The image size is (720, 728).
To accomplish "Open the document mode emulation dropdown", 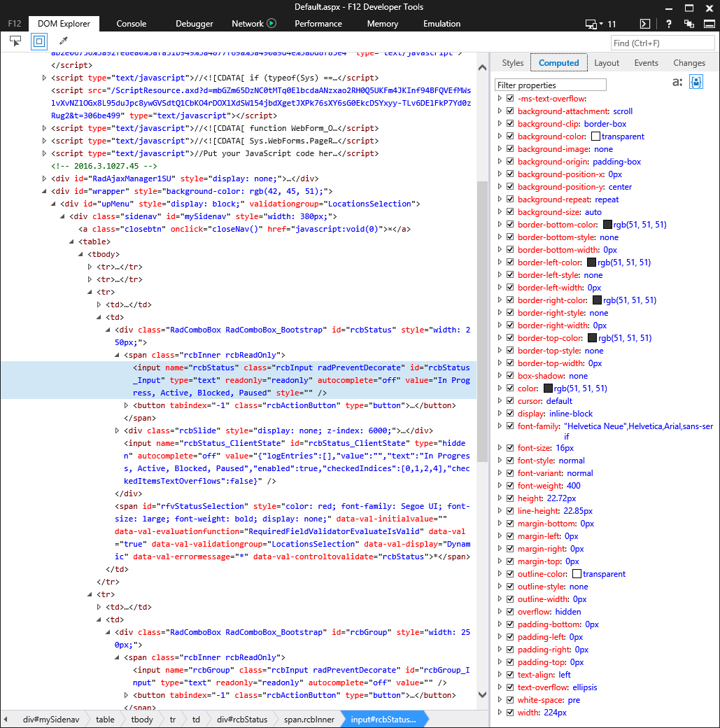I will pyautogui.click(x=600, y=24).
